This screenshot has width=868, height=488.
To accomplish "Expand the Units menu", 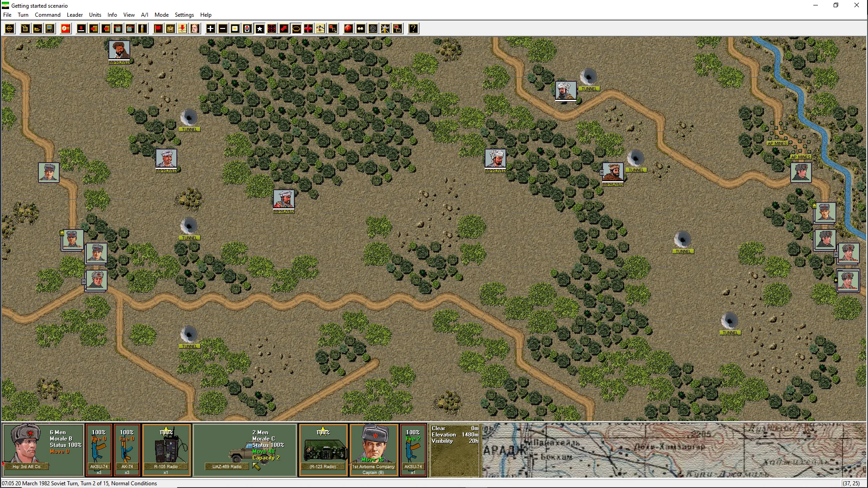I will coord(95,15).
